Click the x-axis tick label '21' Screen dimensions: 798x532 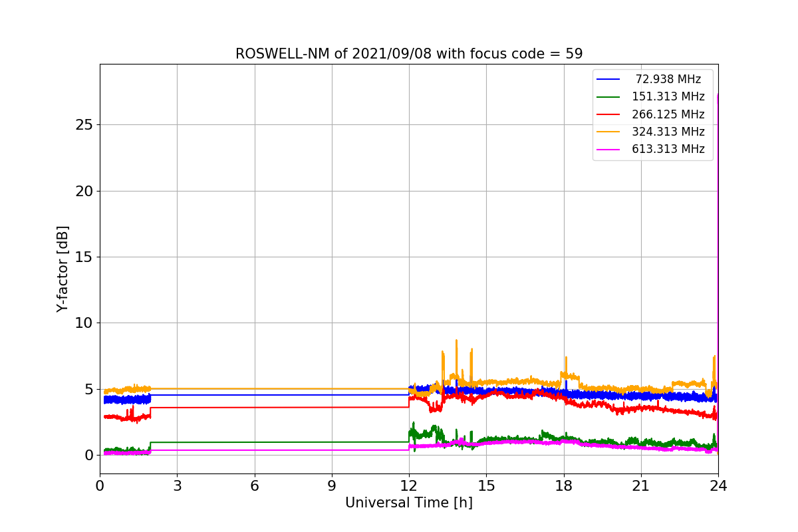coord(641,485)
